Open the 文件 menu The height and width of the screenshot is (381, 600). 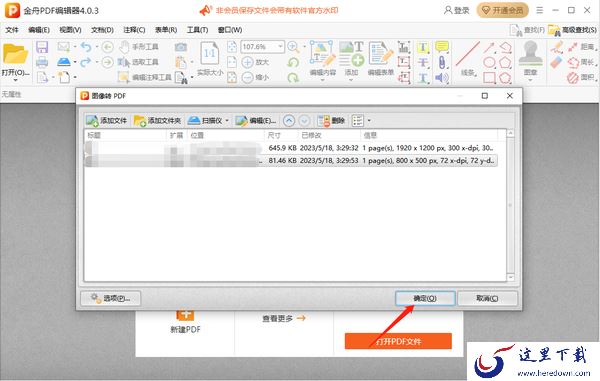(11, 29)
